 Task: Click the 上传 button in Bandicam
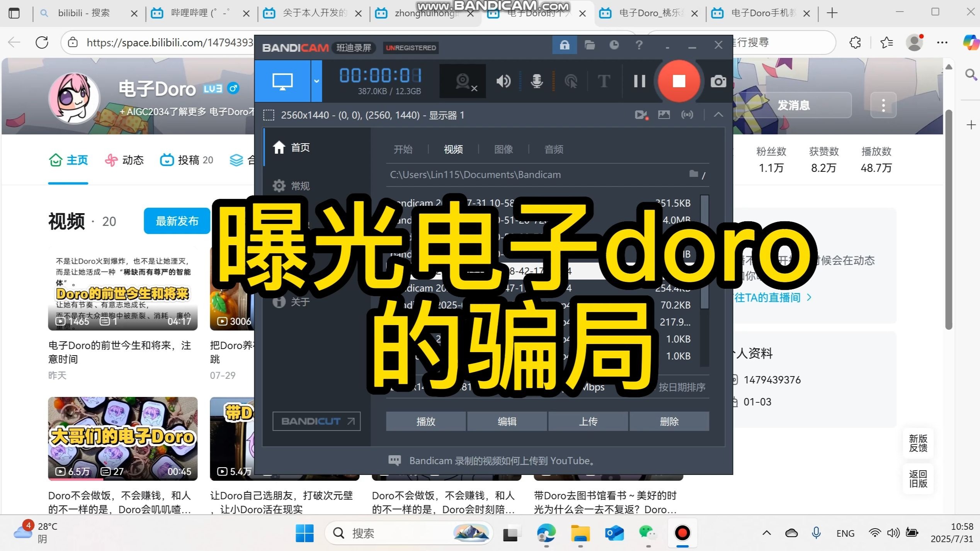point(588,421)
